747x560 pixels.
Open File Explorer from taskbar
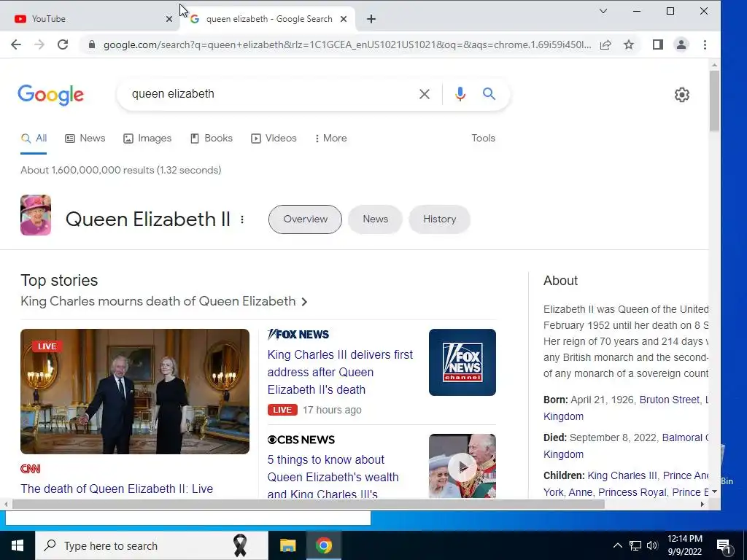tap(287, 545)
